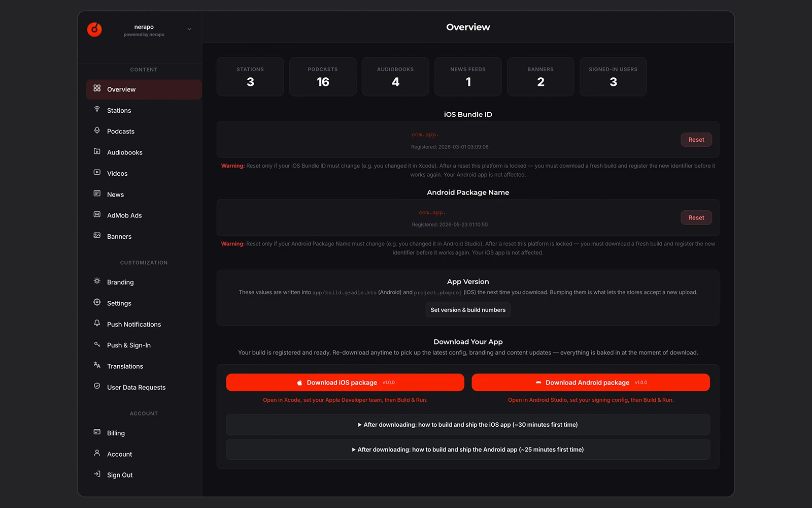Image resolution: width=812 pixels, height=508 pixels.
Task: Click the nerapo logo icon
Action: tap(94, 29)
